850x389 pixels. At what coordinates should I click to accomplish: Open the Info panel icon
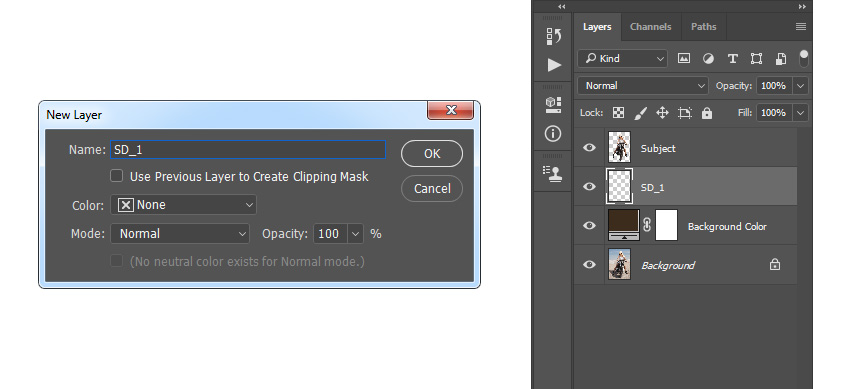pyautogui.click(x=553, y=133)
